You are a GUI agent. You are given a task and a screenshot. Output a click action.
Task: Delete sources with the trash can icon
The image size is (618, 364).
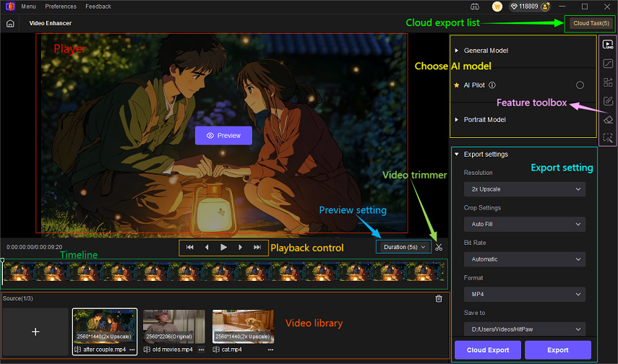(439, 298)
